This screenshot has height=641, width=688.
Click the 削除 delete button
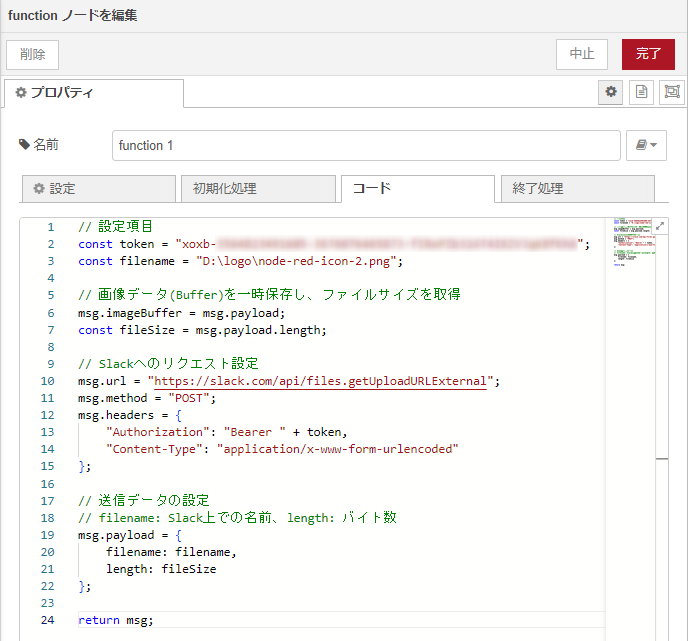point(32,55)
